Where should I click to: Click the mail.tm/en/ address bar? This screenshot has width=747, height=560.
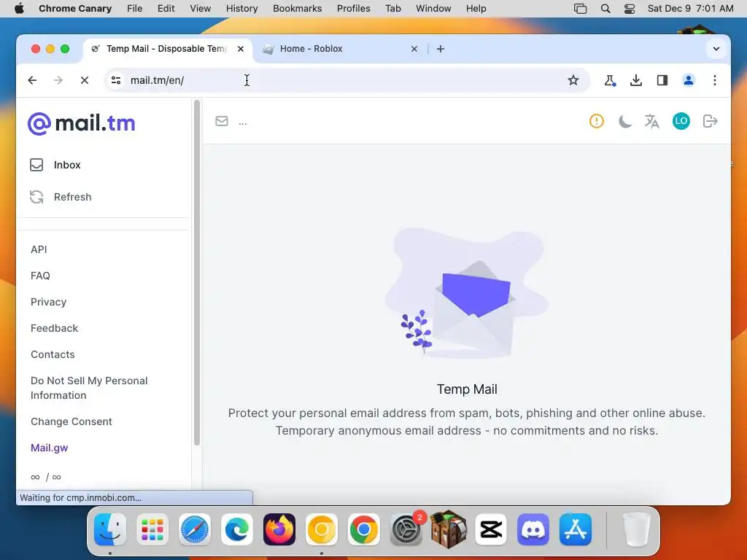[348, 80]
